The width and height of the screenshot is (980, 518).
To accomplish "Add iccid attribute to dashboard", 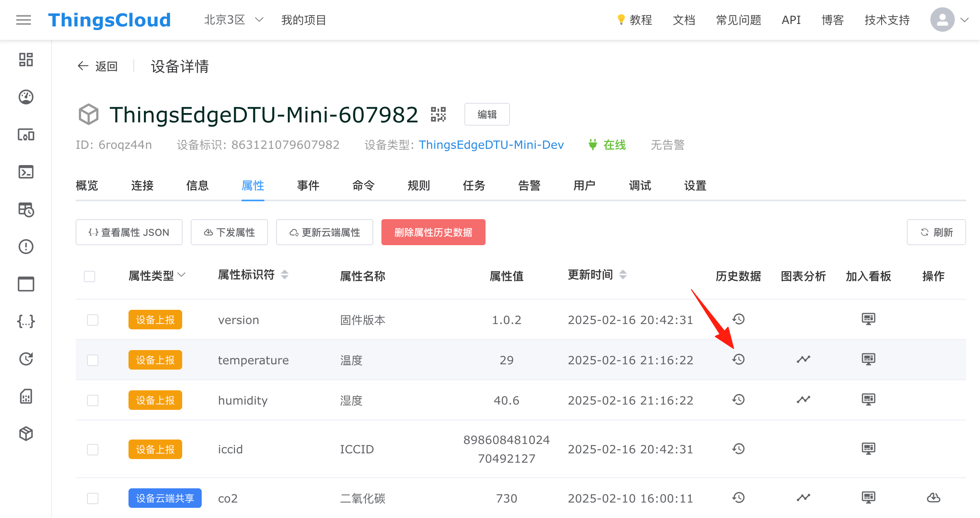I will 869,449.
